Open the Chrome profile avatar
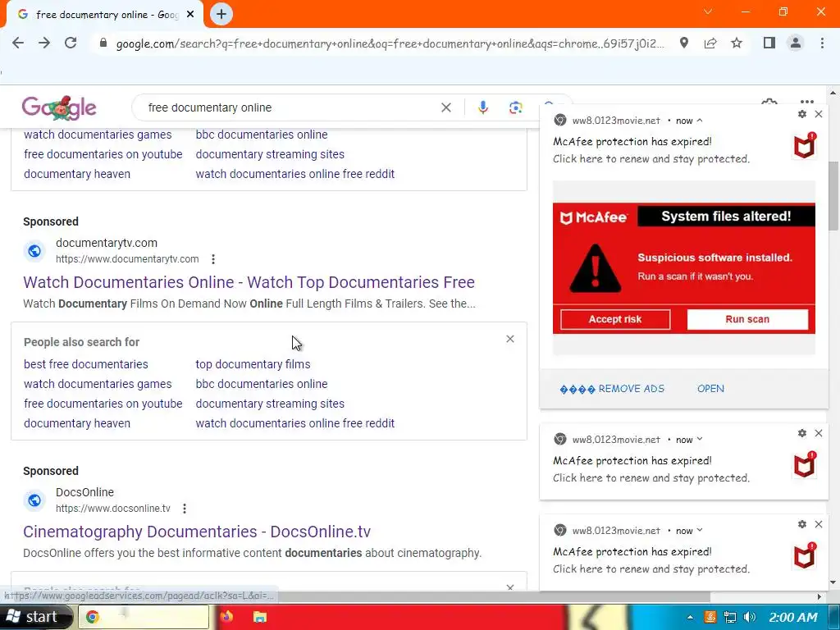 [796, 43]
